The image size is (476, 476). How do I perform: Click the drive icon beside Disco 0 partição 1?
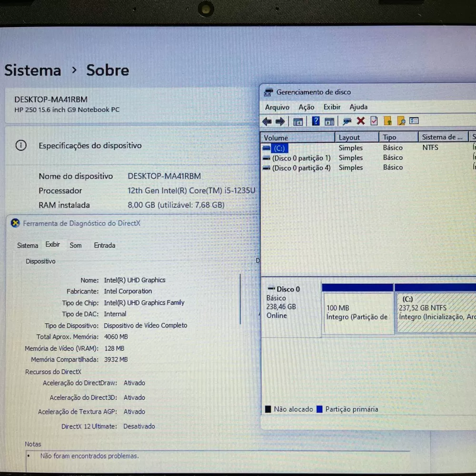(x=266, y=158)
